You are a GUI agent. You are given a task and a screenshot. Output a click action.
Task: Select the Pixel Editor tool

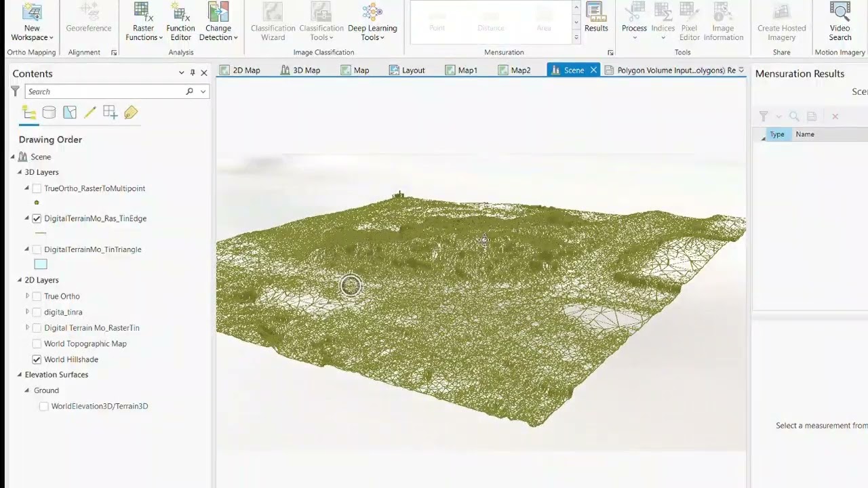[x=689, y=23]
